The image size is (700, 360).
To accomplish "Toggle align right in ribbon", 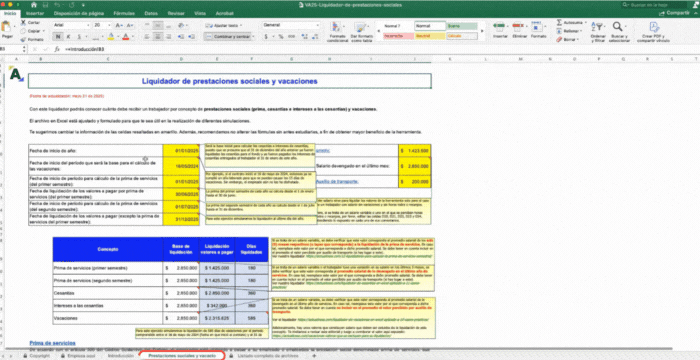I will (x=169, y=37).
